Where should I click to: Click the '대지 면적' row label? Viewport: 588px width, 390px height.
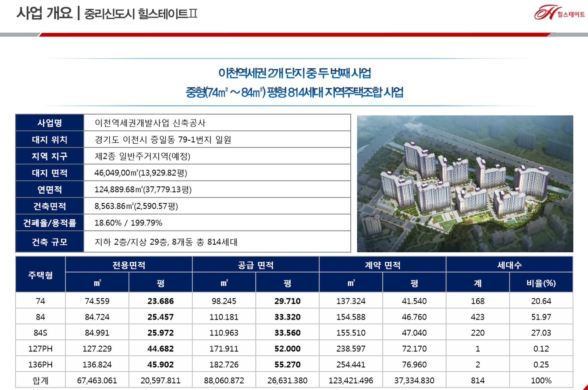point(50,173)
